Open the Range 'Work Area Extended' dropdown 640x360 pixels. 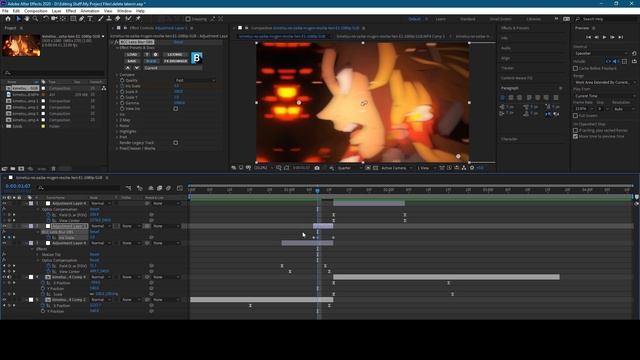tap(605, 82)
